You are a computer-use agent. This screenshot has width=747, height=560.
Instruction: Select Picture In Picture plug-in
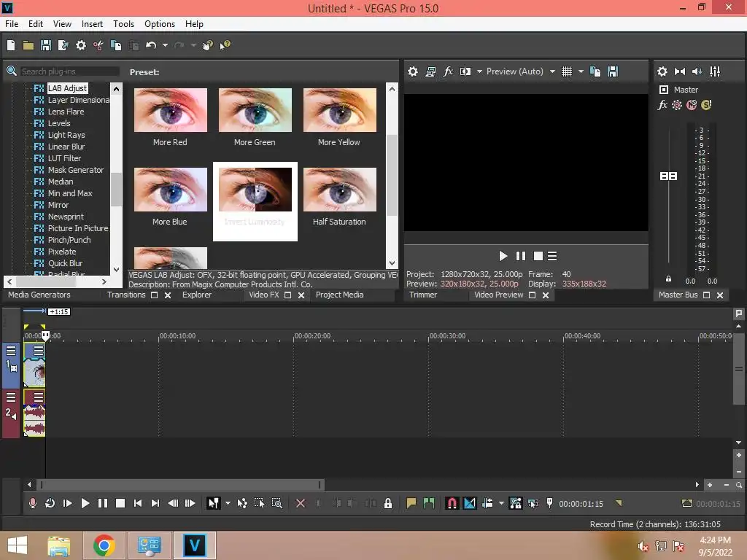pos(78,228)
